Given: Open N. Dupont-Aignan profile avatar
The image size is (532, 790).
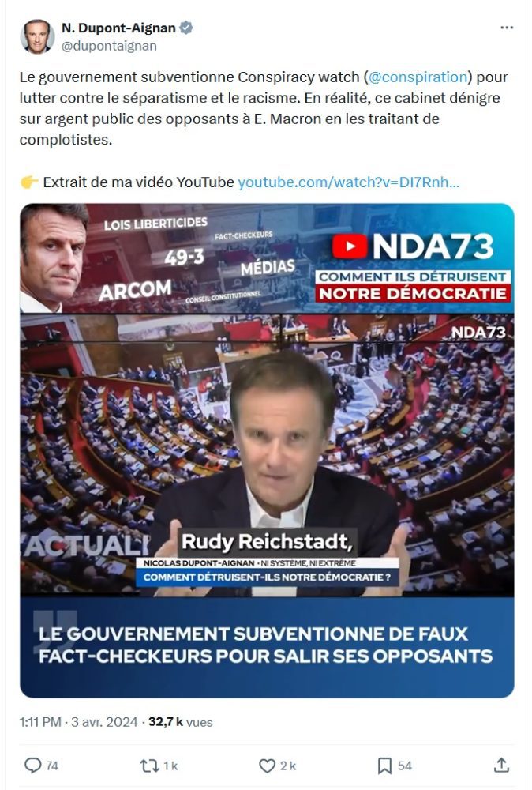Looking at the screenshot, I should click(37, 36).
